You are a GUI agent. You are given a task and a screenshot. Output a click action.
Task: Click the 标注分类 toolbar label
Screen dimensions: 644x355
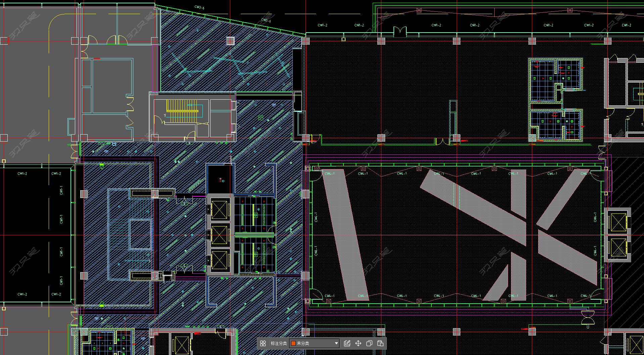(279, 343)
